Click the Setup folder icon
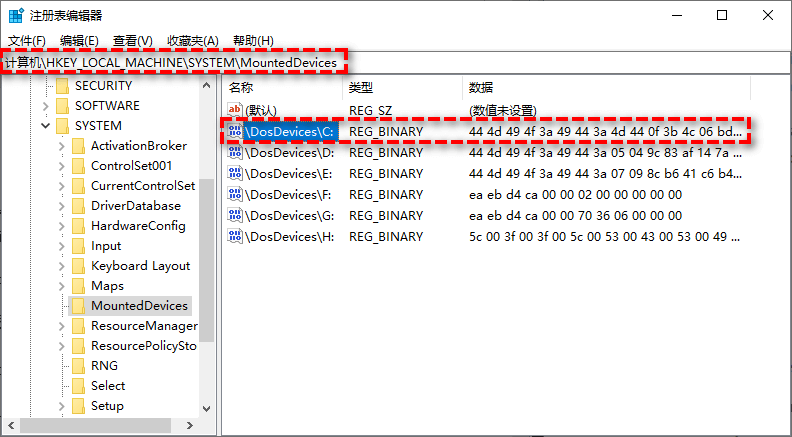Image resolution: width=792 pixels, height=437 pixels. (78, 406)
